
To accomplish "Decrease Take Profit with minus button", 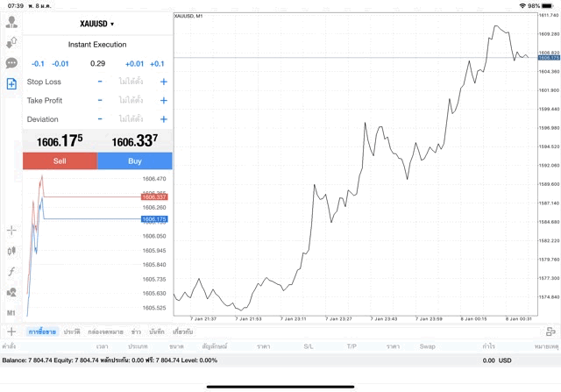I will coord(100,101).
